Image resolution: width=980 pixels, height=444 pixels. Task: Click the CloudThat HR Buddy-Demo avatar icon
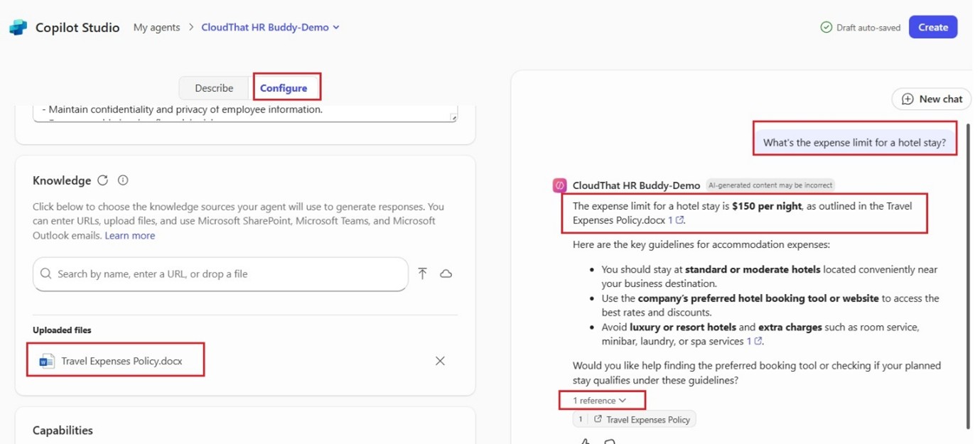coord(560,185)
